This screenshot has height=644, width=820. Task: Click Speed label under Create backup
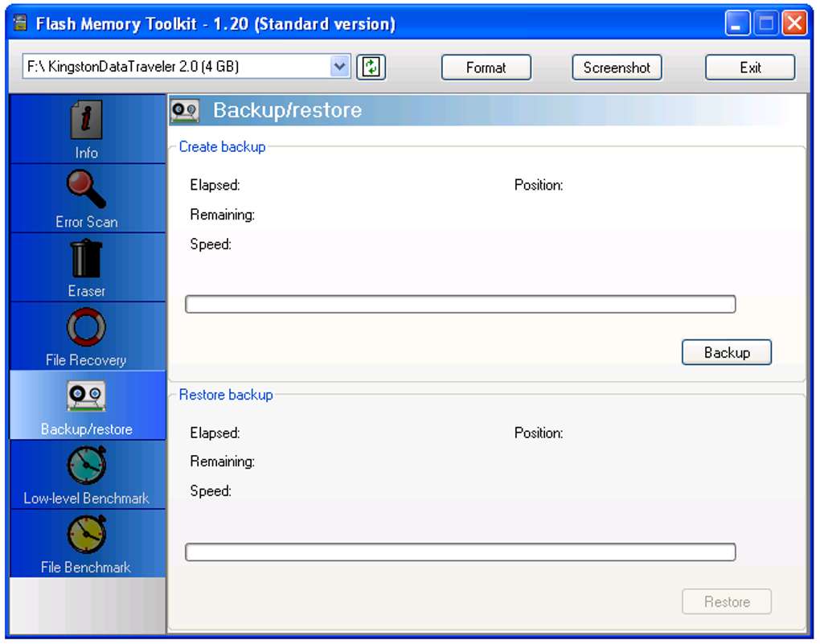point(211,244)
